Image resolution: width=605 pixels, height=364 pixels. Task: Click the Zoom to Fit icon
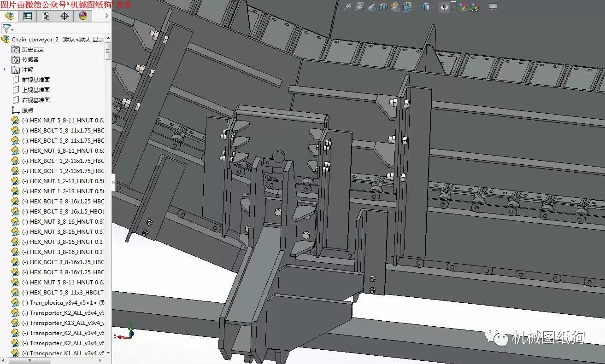click(x=348, y=7)
